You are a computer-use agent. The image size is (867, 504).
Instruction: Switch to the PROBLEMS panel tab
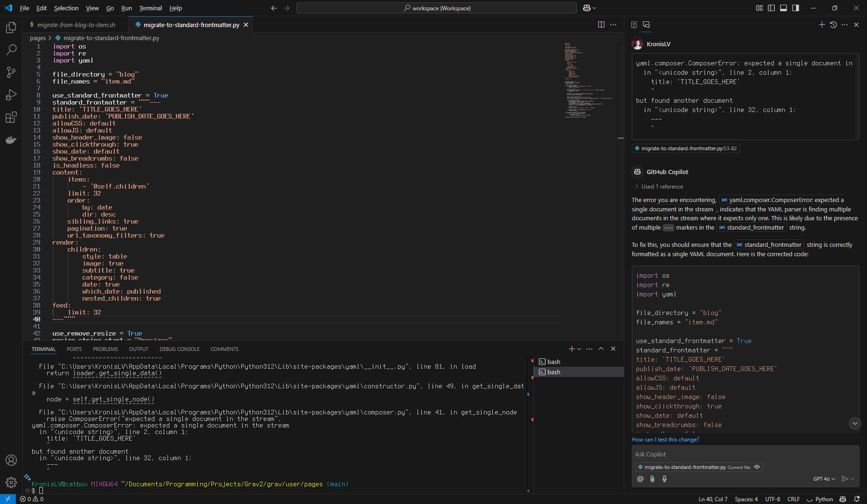tap(105, 349)
